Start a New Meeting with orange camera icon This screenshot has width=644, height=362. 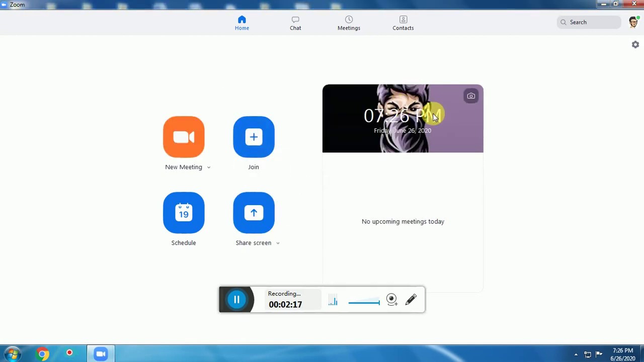coord(184,137)
